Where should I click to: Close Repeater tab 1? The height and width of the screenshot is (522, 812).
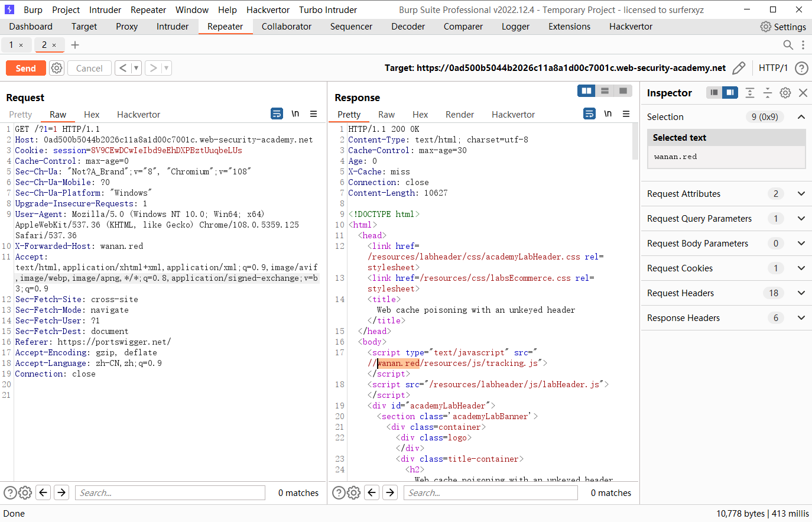click(21, 45)
